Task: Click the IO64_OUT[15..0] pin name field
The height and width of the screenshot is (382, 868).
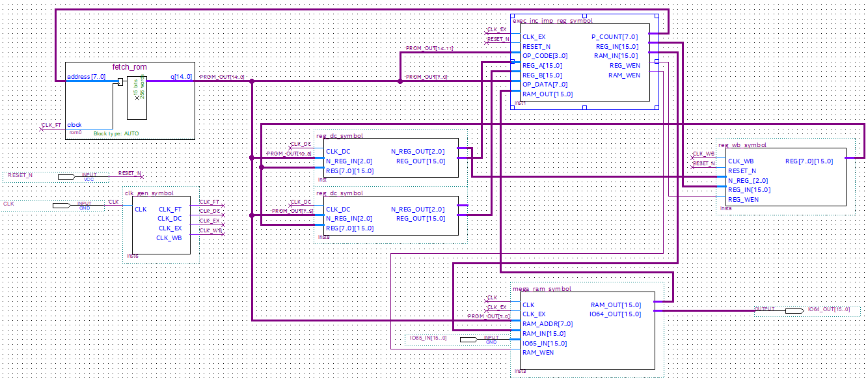Action: pos(828,309)
